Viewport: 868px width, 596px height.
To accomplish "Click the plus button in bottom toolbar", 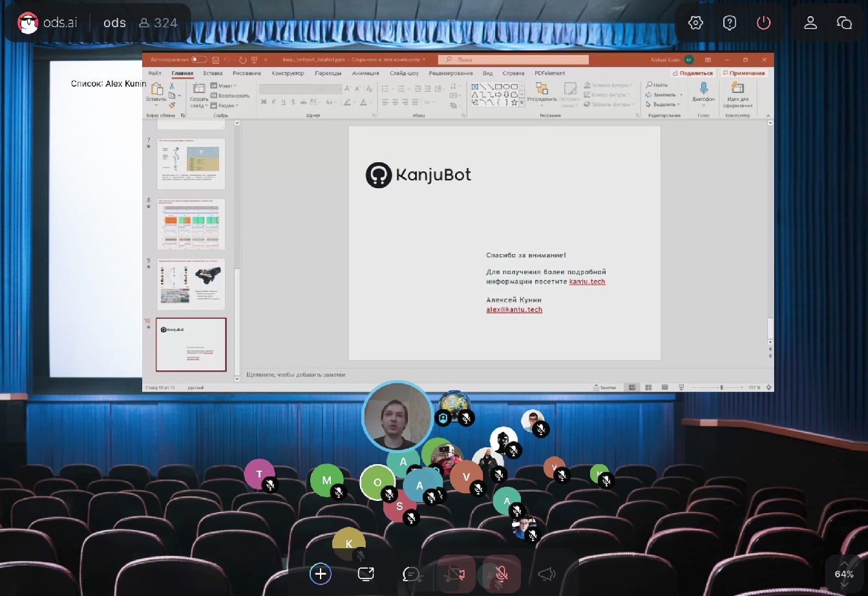I will [321, 573].
